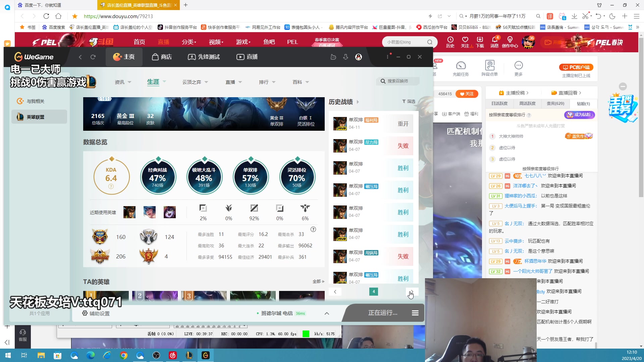Select 英雄联盟 in the left sidebar
Viewport: 644px width, 362px height.
[x=39, y=117]
